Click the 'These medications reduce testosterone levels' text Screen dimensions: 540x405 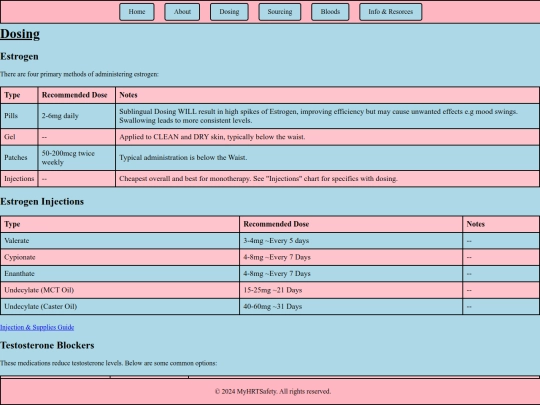tap(108, 363)
